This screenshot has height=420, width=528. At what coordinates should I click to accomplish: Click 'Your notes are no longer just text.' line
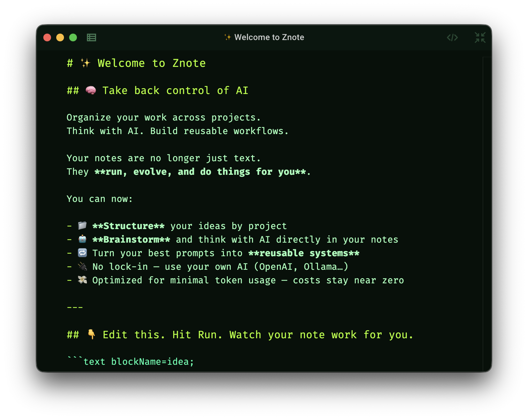point(164,158)
